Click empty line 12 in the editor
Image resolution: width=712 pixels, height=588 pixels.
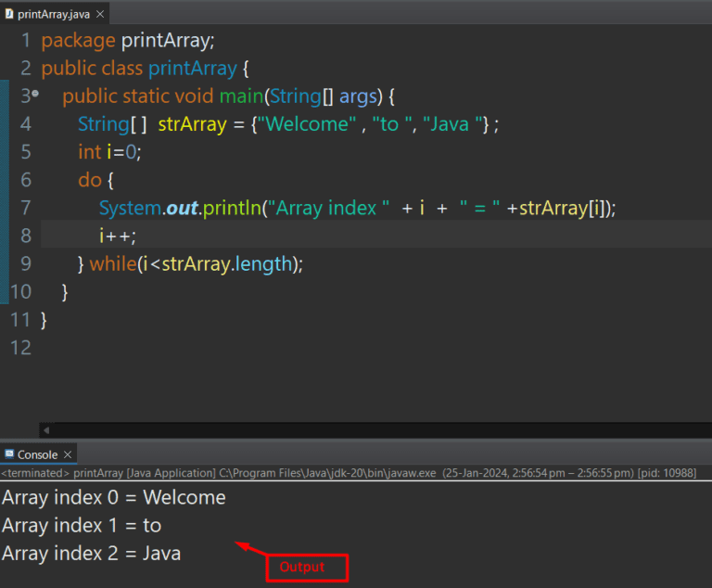[278, 348]
